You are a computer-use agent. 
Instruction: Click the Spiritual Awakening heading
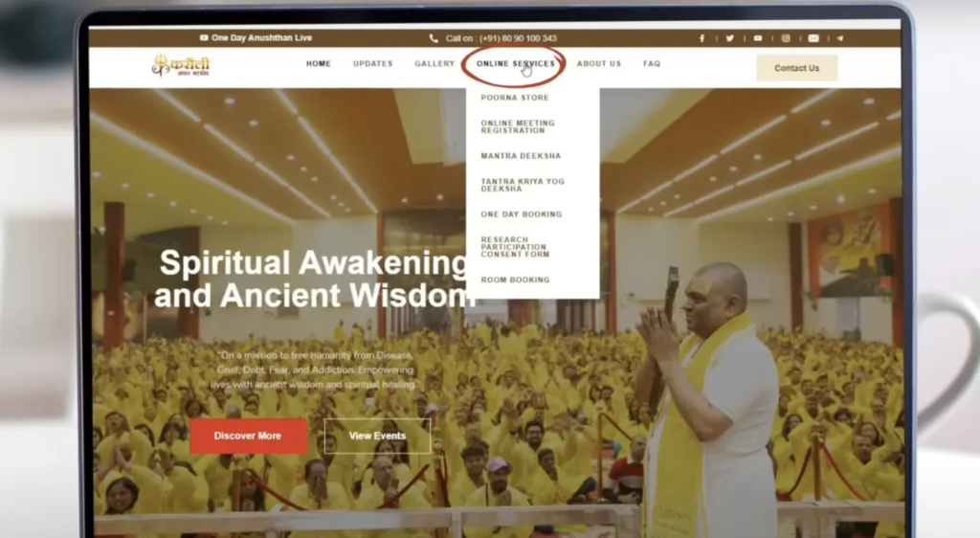point(315,279)
